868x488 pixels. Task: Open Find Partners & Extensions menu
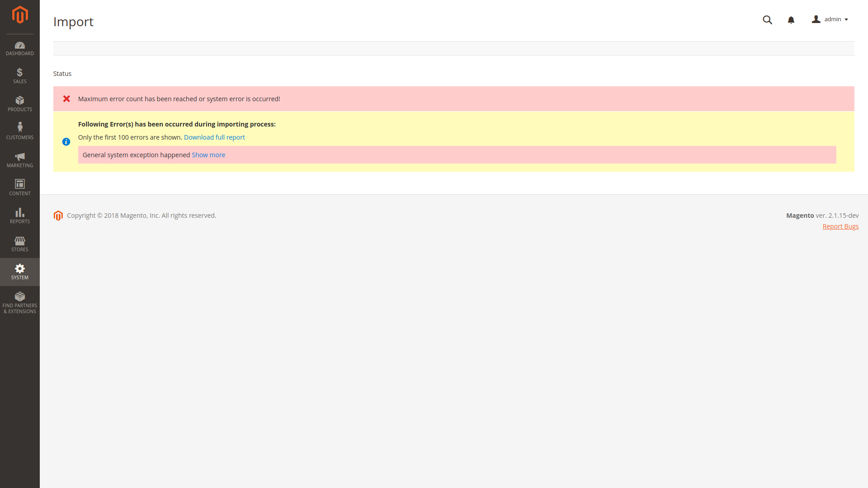tap(20, 302)
